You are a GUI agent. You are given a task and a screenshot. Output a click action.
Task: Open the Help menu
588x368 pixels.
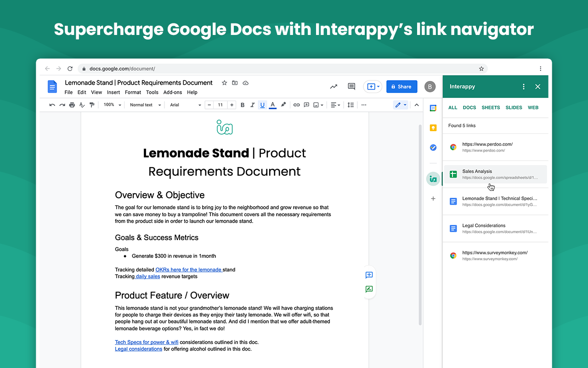click(x=192, y=92)
